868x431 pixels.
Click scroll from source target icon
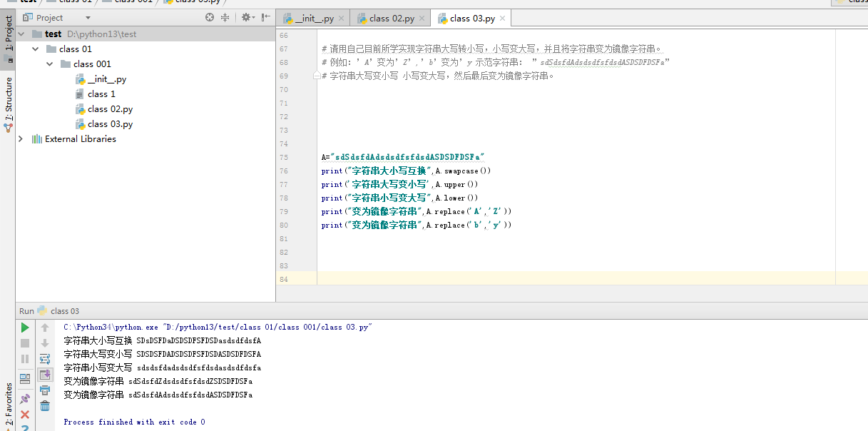[209, 18]
